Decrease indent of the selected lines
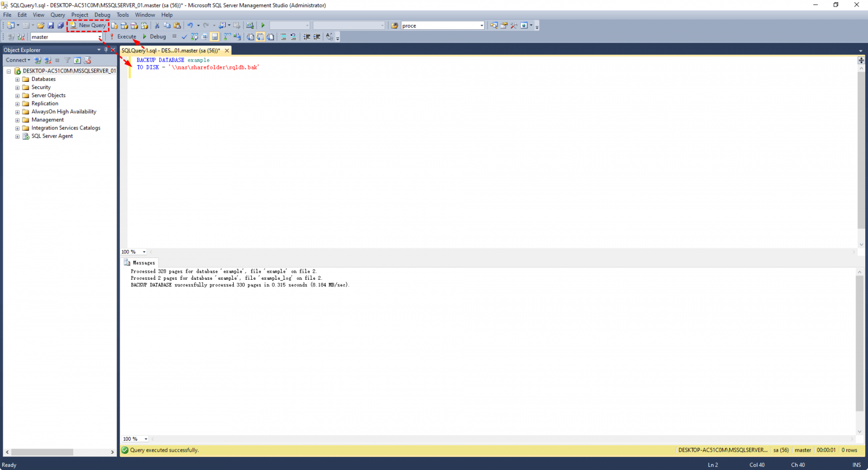Image resolution: width=868 pixels, height=470 pixels. (x=307, y=37)
